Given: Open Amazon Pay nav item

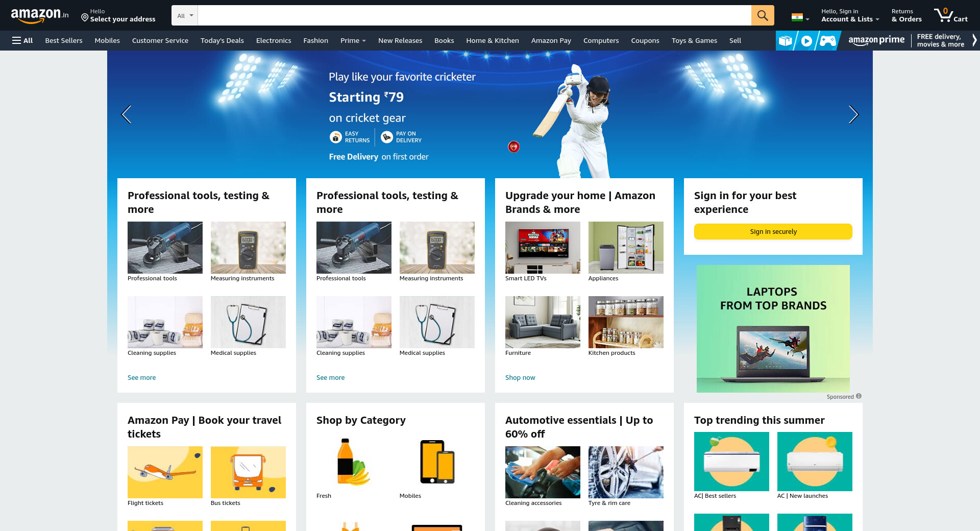Looking at the screenshot, I should point(551,40).
